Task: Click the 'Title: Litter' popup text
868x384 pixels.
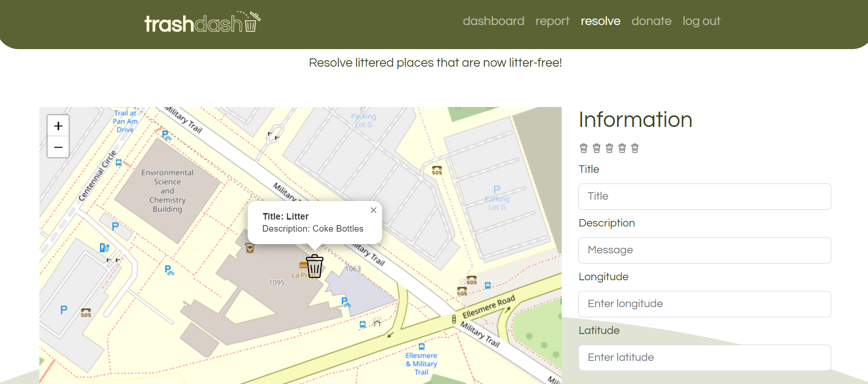Action: tap(285, 216)
